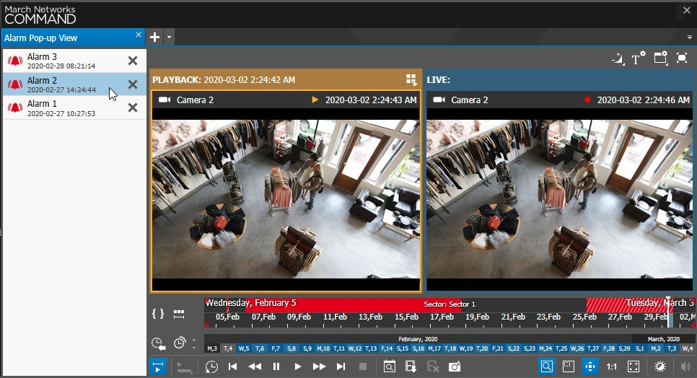
Task: Take a snapshot with the camera icon
Action: click(x=454, y=367)
